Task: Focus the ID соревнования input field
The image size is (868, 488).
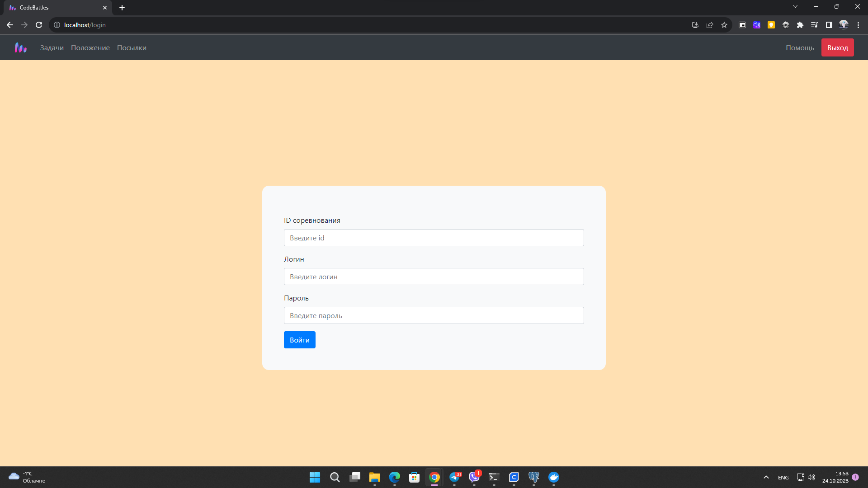Action: 434,238
